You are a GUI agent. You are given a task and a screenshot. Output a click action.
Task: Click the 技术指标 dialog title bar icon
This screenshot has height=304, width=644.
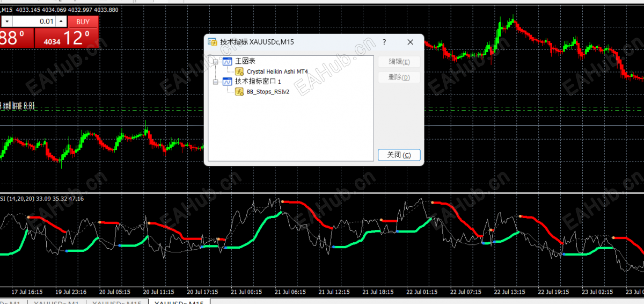tap(213, 42)
